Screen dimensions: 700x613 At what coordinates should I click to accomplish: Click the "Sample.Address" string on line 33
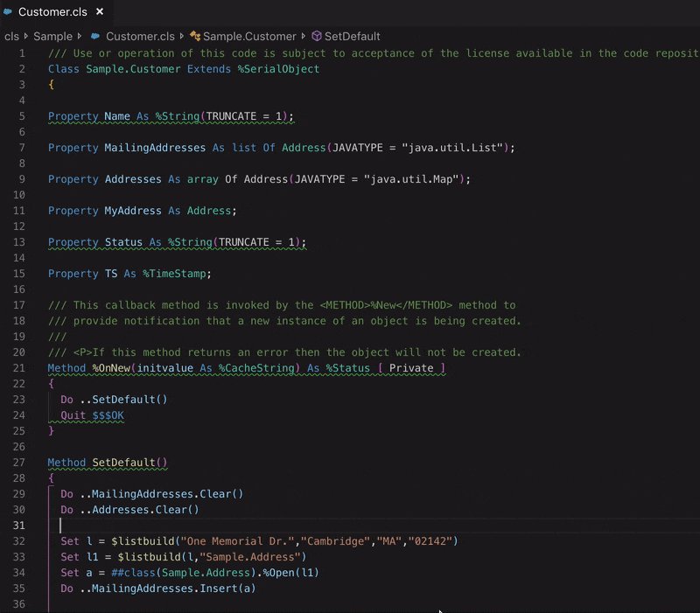[250, 557]
